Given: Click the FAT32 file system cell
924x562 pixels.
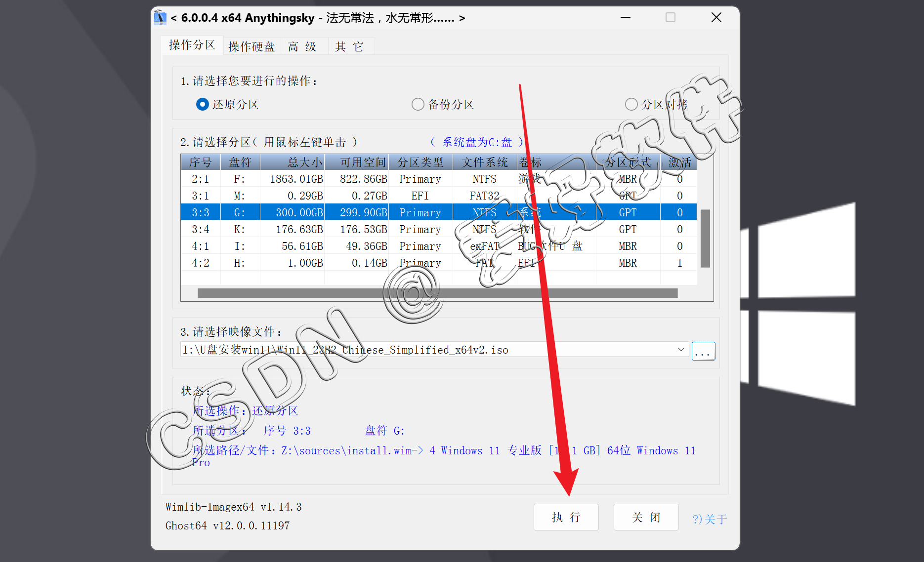Looking at the screenshot, I should (484, 196).
